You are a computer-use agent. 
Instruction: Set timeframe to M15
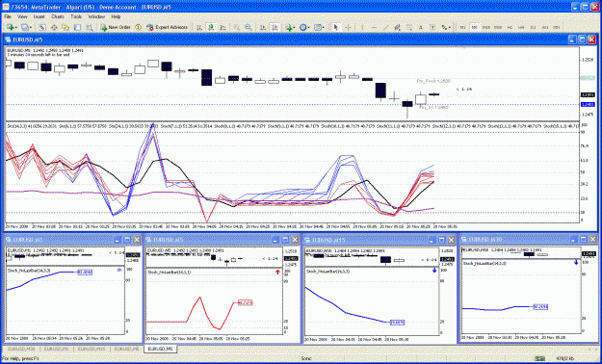(486, 27)
